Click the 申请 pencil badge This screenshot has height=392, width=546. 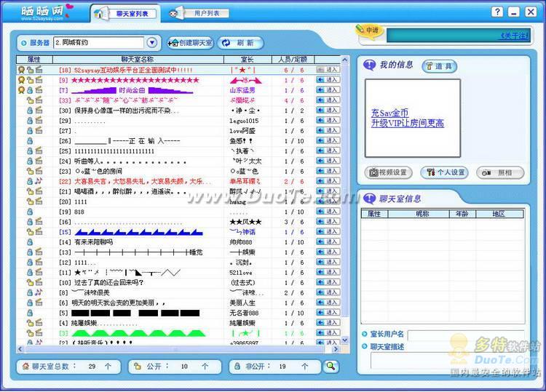(370, 30)
